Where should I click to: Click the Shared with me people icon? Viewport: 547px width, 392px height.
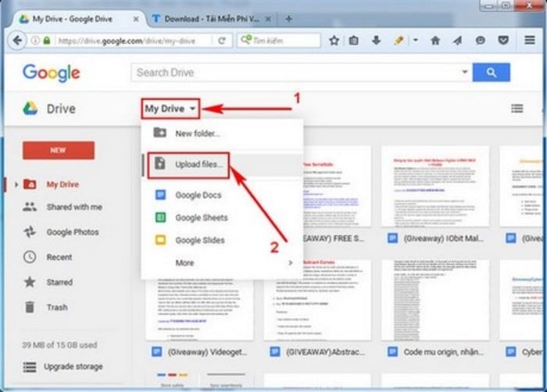click(x=30, y=207)
